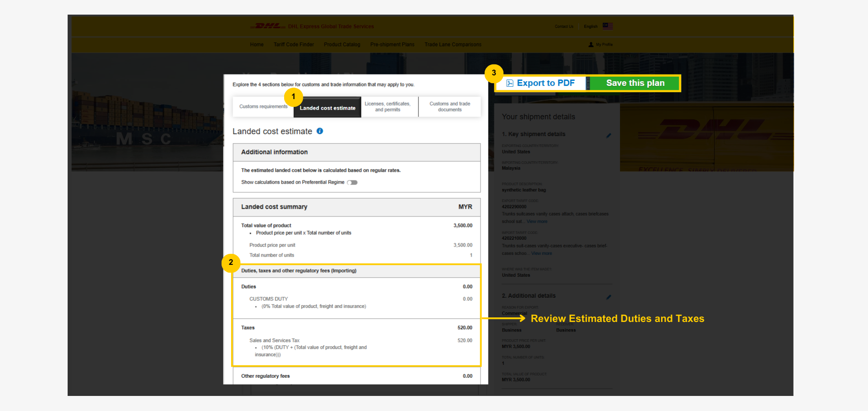868x411 pixels.
Task: Click Total value of product 3,500.00 amount
Action: pos(463,226)
